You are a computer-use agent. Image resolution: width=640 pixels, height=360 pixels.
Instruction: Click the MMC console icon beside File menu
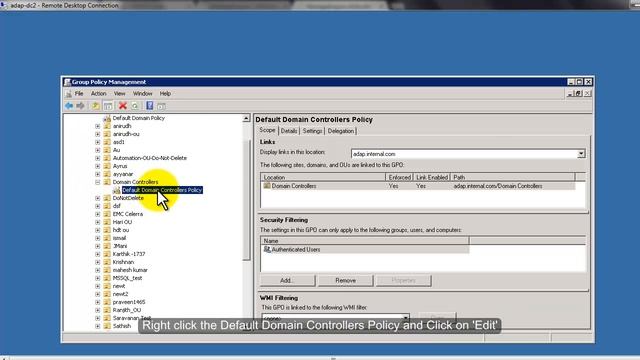click(69, 94)
